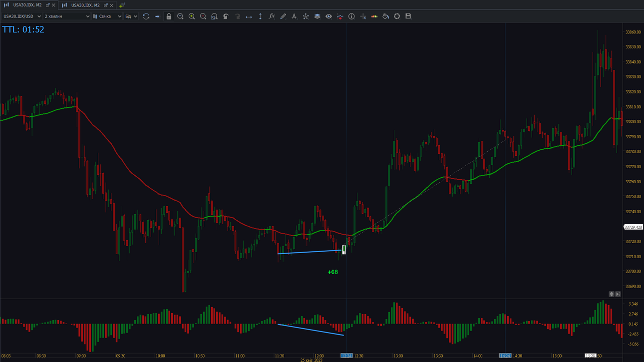Click the 14:24 time axis marker
Viewport: 644px width, 362px height.
505,356
